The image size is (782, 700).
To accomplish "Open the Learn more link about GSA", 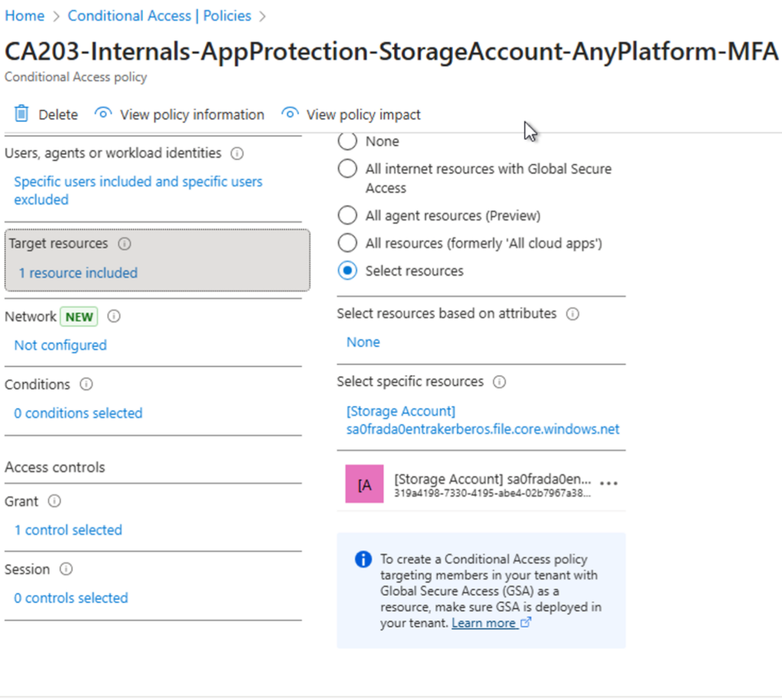I will (x=483, y=623).
